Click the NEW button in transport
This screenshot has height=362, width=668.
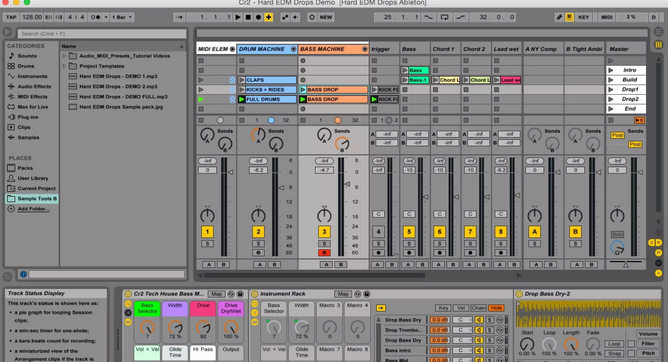(326, 17)
